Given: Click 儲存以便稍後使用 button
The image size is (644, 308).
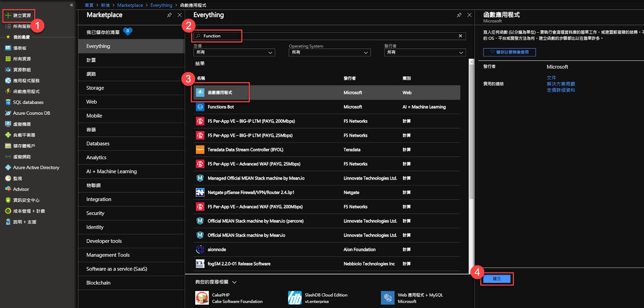Looking at the screenshot, I should pos(510,52).
